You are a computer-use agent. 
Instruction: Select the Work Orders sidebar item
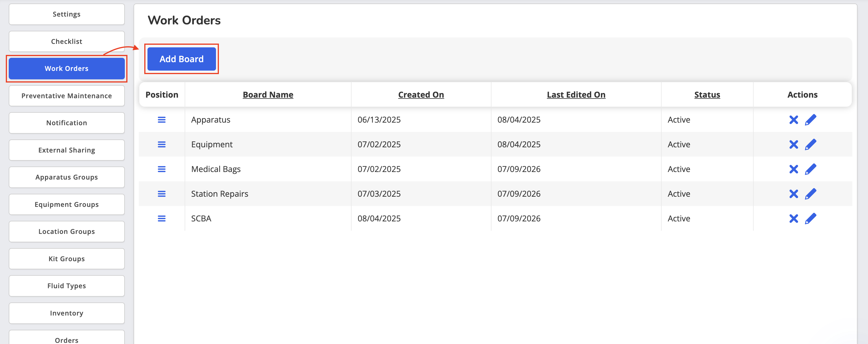coord(67,69)
